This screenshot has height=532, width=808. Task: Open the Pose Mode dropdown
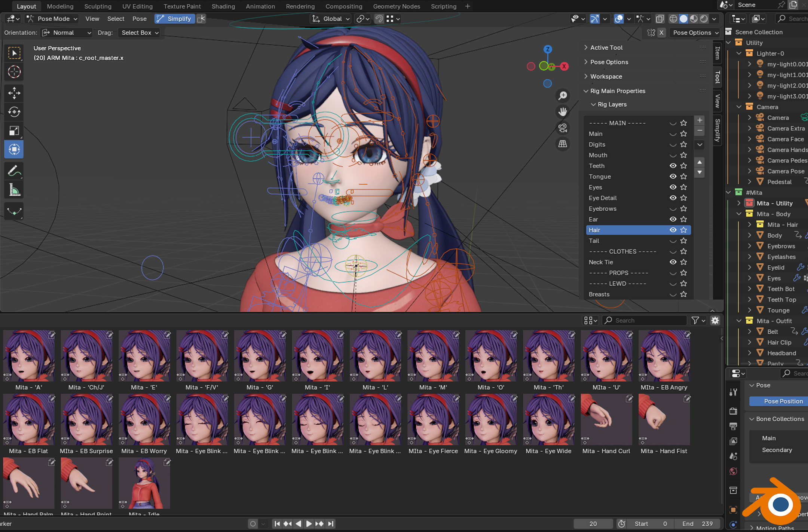(x=52, y=19)
